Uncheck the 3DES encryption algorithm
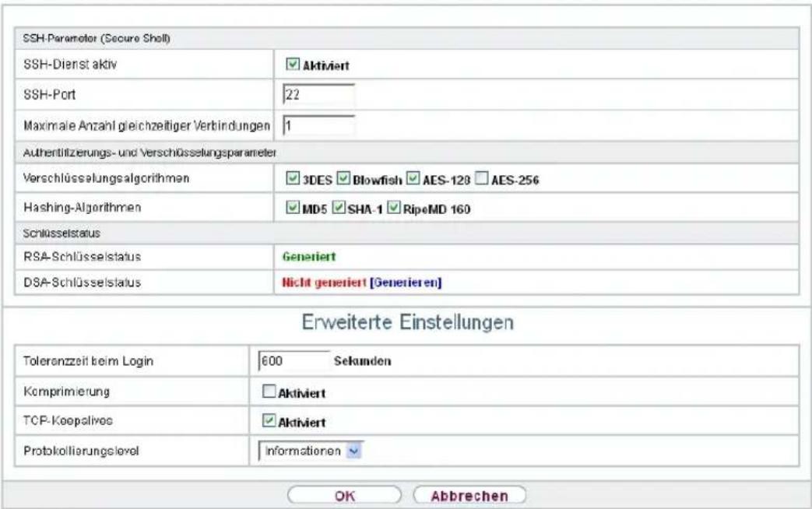Viewport: 812px width, 509px height. pos(293,179)
